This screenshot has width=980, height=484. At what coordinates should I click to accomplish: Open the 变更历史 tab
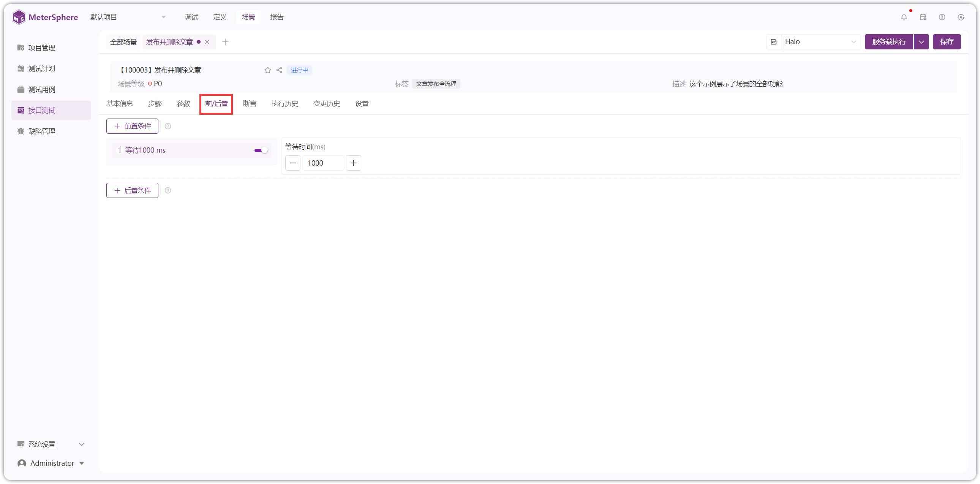327,104
